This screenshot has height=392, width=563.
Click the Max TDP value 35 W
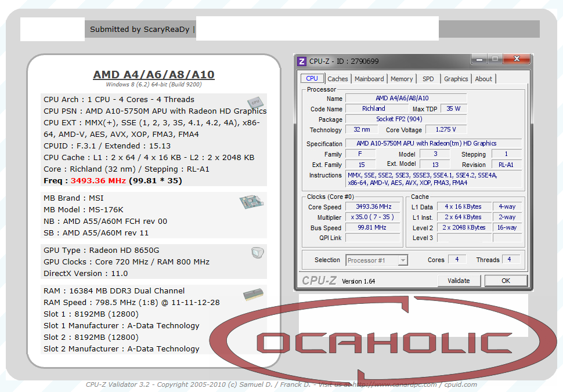tap(453, 108)
